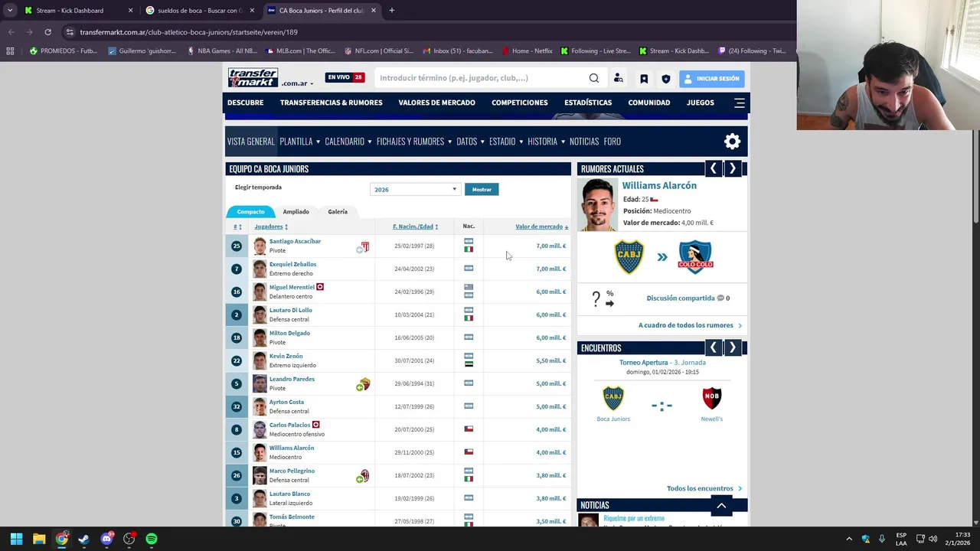
Task: Click Williams Alarcón photo in rumors
Action: [x=597, y=205]
